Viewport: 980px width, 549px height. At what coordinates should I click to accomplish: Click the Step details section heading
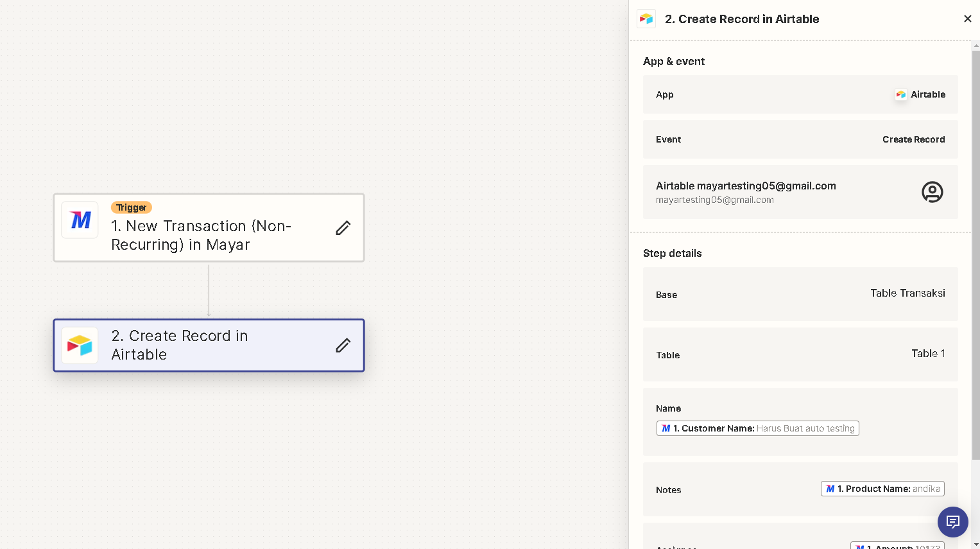click(672, 253)
